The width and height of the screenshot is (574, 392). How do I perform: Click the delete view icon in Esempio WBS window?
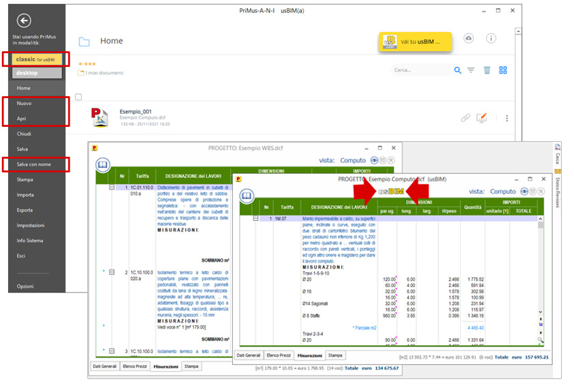382,160
